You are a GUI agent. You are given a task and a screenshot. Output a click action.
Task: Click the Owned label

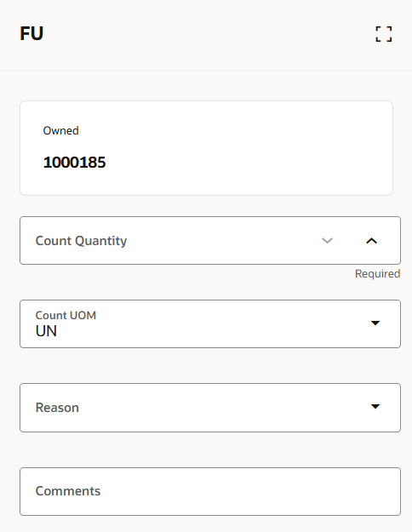tap(60, 130)
